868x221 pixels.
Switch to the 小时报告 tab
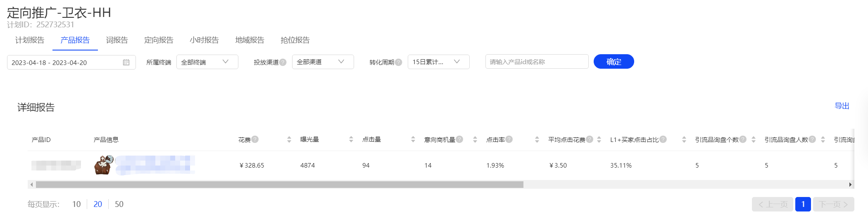click(204, 40)
